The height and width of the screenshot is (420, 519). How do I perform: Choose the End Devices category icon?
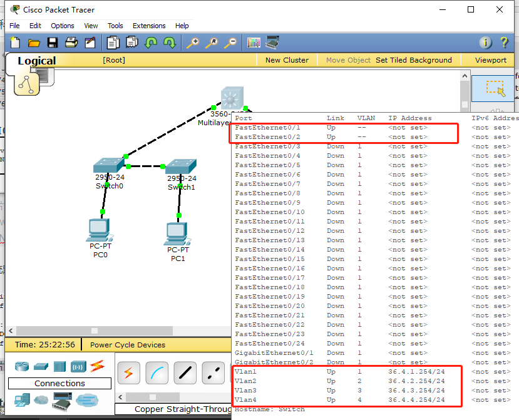22,401
